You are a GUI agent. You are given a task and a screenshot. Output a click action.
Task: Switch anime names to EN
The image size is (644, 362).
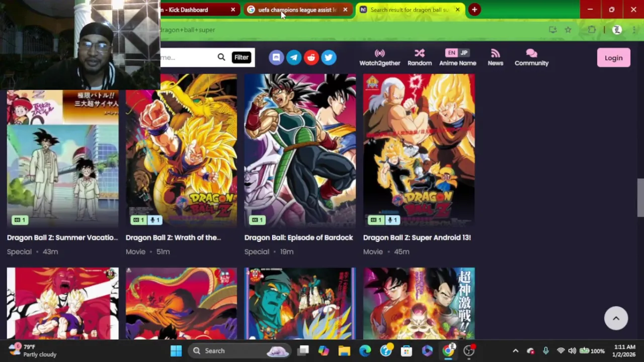pos(451,53)
